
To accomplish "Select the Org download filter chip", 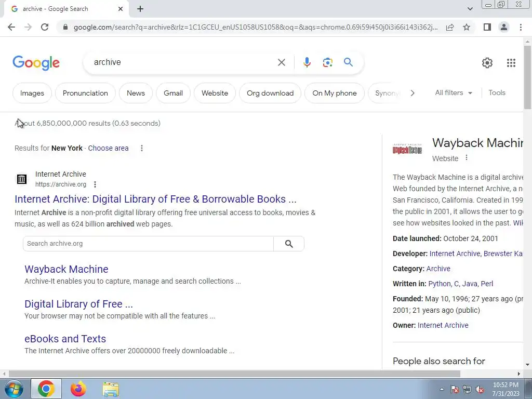I will click(x=270, y=93).
